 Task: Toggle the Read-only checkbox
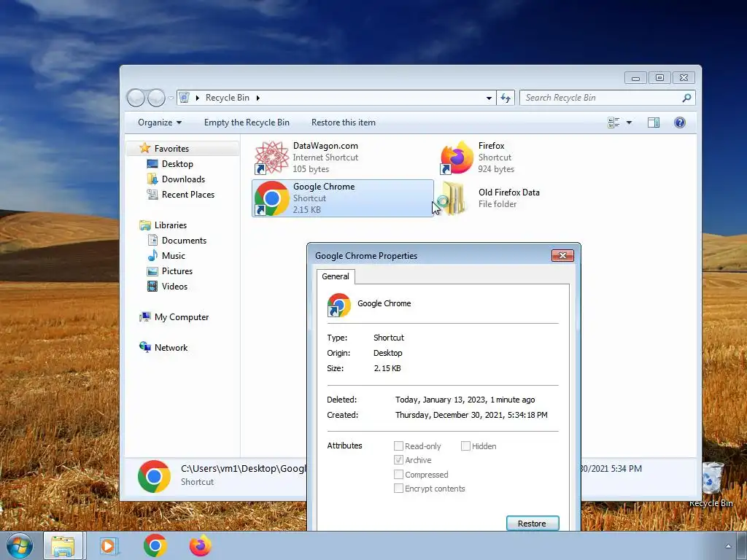398,446
